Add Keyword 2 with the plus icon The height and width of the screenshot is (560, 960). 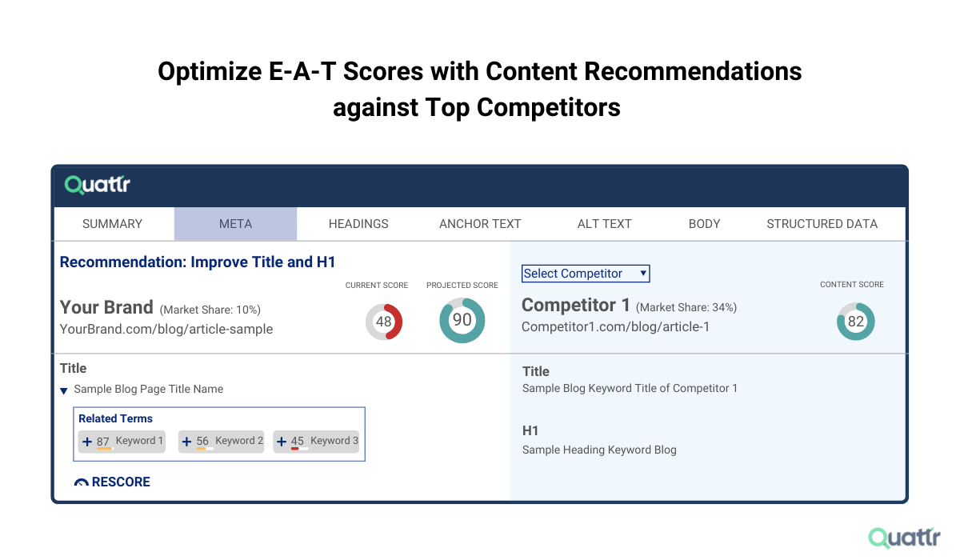click(x=186, y=441)
